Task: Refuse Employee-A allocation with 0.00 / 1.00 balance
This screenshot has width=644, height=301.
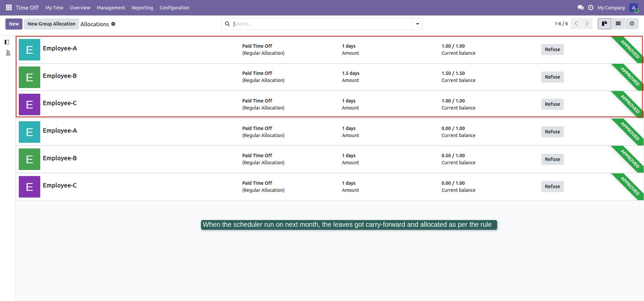Action: [552, 132]
